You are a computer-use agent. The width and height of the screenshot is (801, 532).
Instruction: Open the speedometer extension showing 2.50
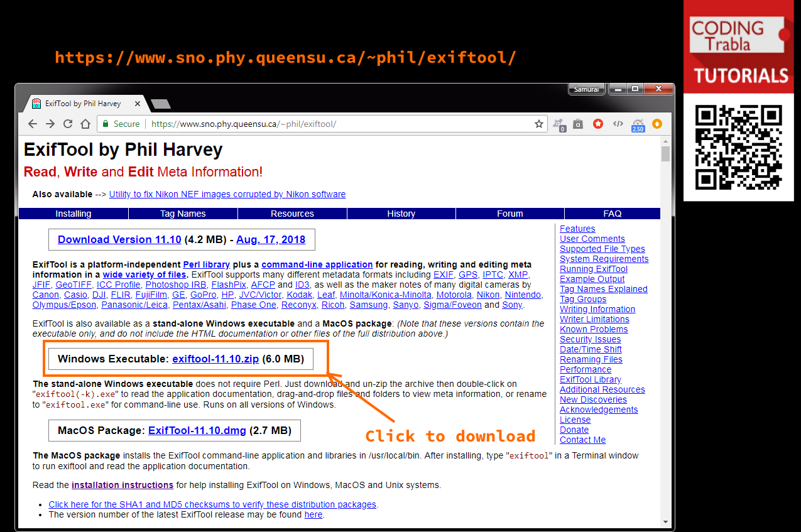coord(638,125)
